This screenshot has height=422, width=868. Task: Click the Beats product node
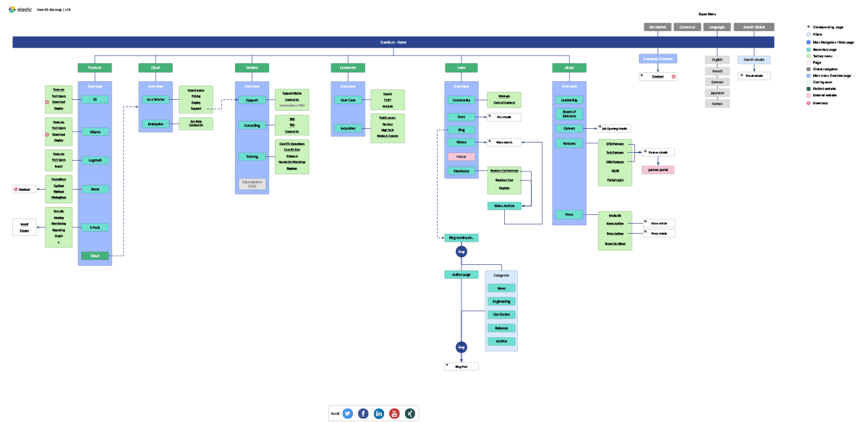click(95, 189)
